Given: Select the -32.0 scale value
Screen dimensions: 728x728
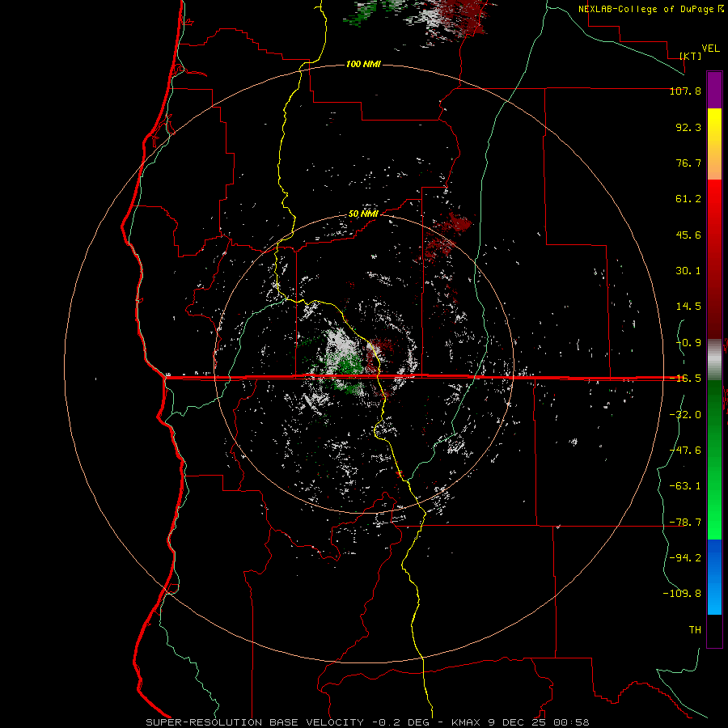Looking at the screenshot, I should 685,414.
